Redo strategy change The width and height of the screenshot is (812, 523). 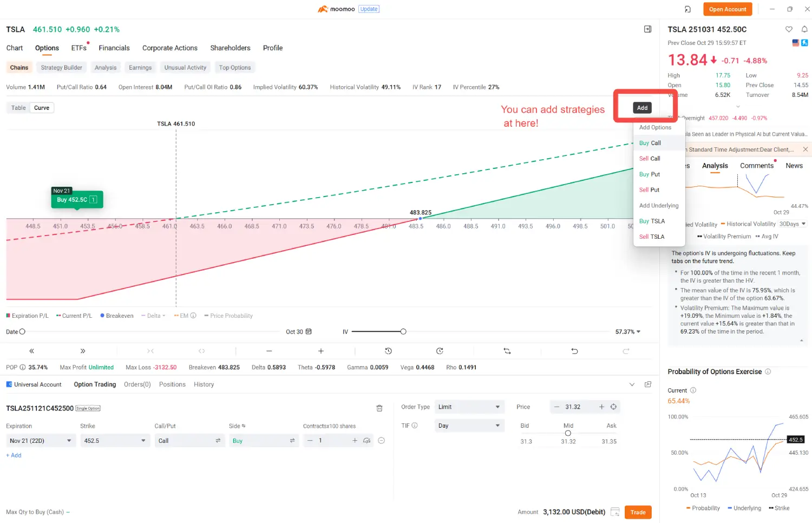coord(626,351)
